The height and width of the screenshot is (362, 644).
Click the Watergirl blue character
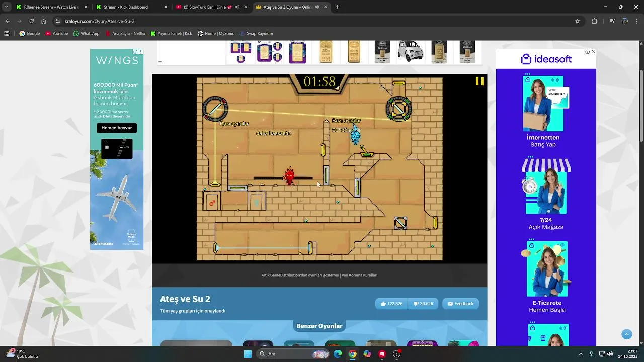355,135
